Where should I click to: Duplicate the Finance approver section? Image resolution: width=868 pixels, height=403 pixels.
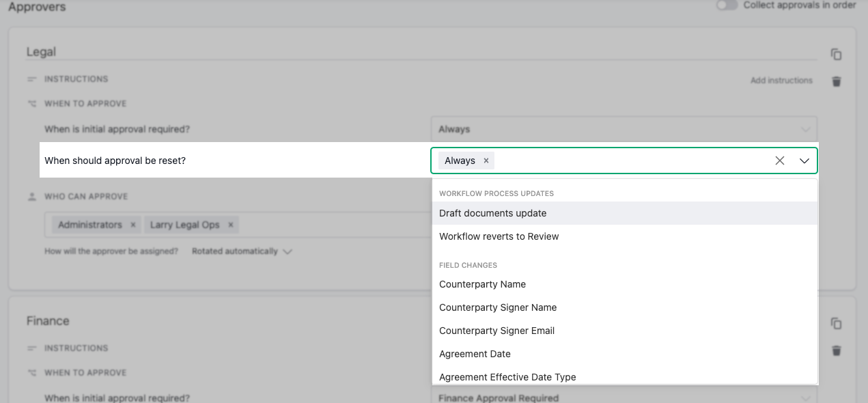click(x=836, y=324)
